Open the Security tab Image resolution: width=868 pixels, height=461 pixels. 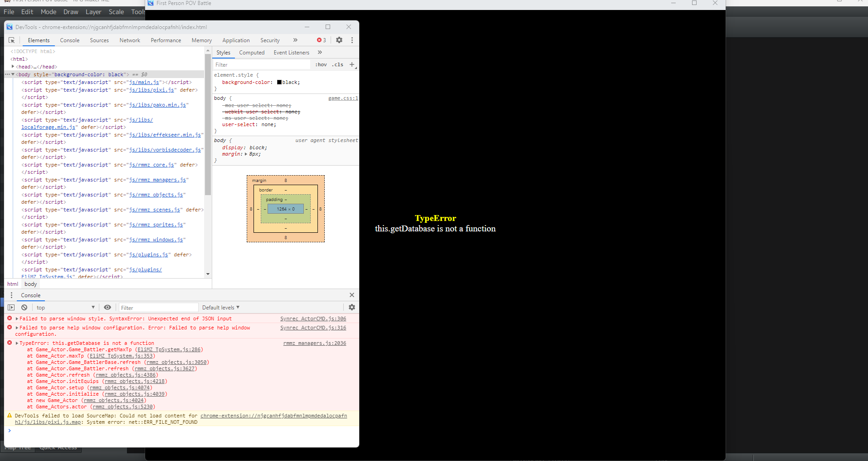click(x=270, y=40)
